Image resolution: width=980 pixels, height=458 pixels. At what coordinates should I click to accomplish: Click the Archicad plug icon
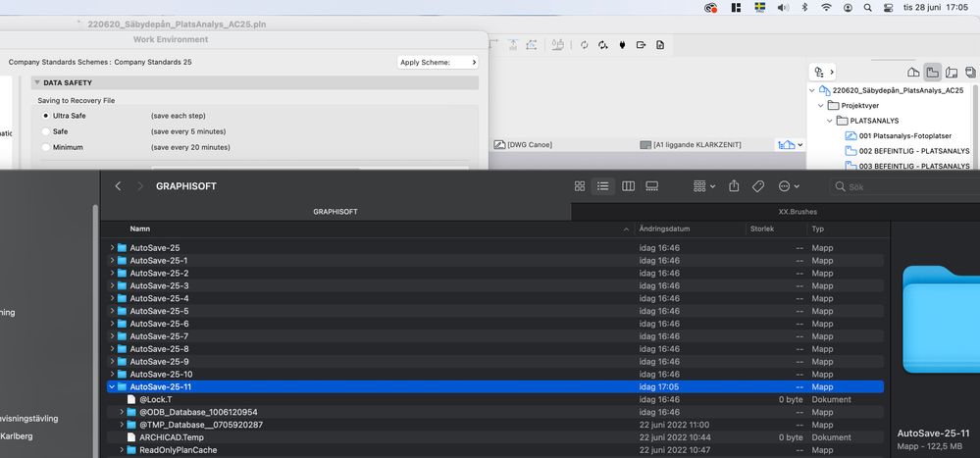coord(623,45)
